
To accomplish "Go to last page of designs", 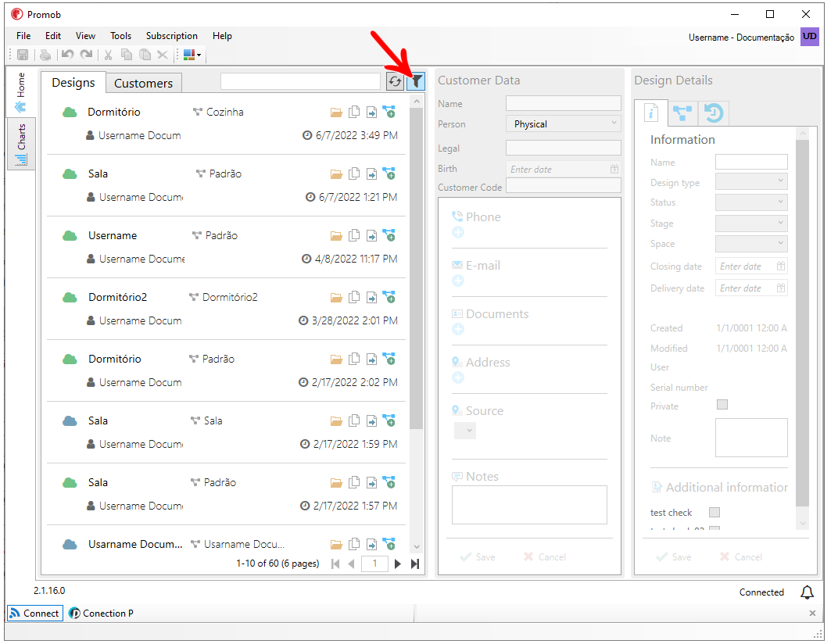I will coord(415,563).
